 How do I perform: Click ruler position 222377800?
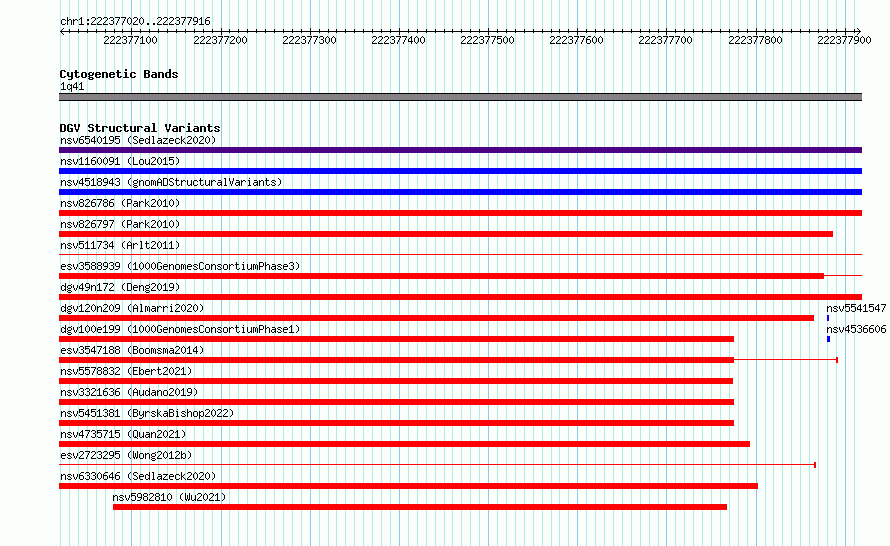[755, 40]
